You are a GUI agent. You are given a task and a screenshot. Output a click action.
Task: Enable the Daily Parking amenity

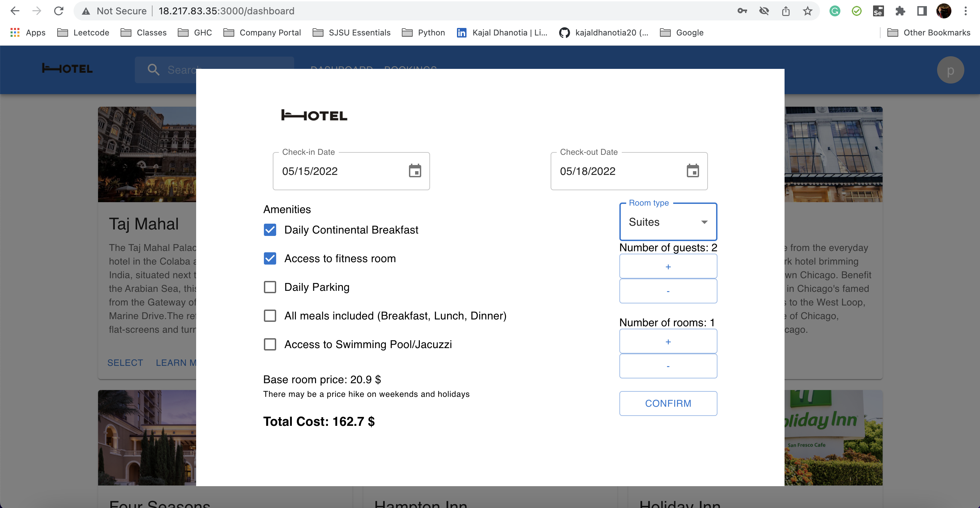pyautogui.click(x=270, y=287)
